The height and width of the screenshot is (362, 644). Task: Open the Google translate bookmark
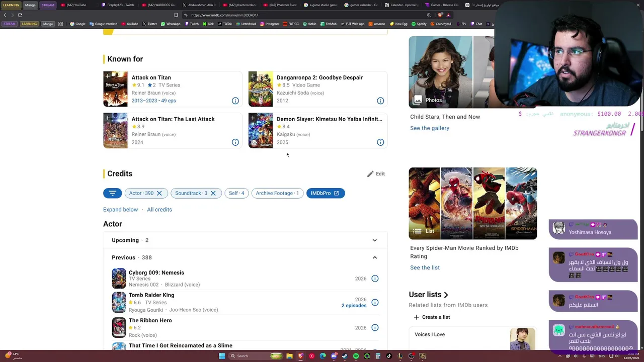103,24
